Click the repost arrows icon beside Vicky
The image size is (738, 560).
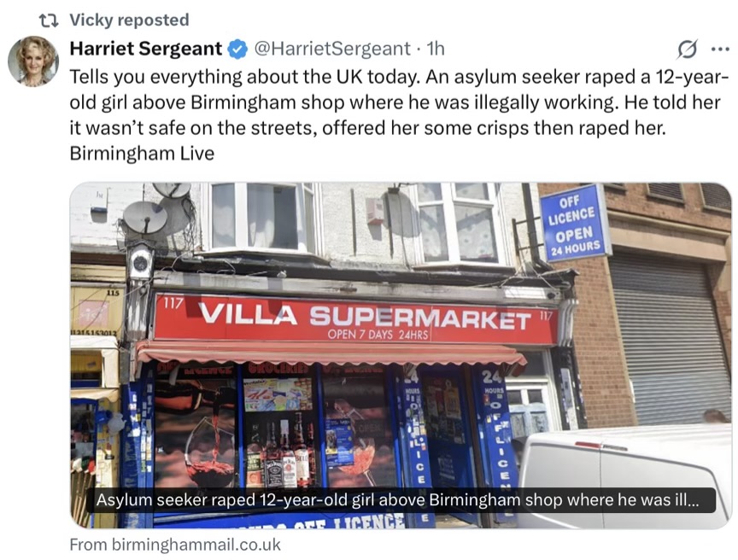(x=49, y=20)
